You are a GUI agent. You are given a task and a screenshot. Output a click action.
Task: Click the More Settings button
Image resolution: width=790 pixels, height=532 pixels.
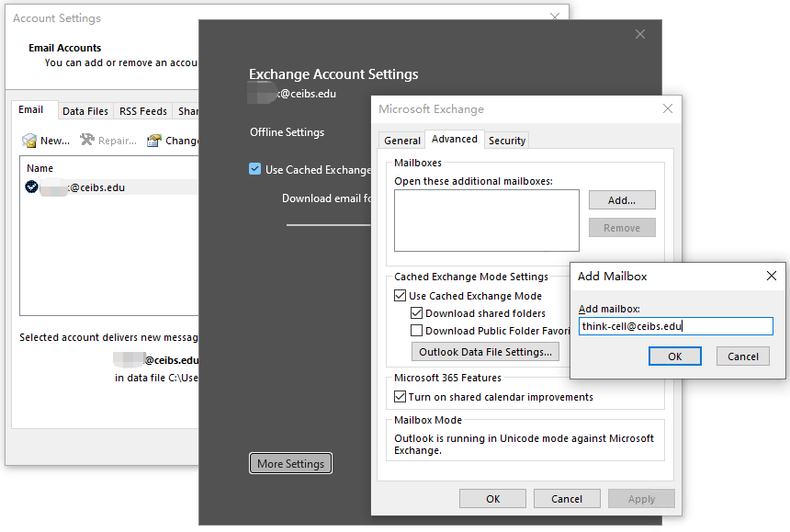click(x=290, y=464)
